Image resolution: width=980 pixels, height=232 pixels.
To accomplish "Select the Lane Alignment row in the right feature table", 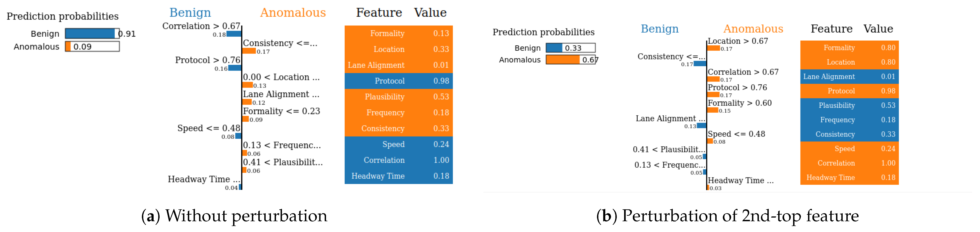I will click(849, 77).
